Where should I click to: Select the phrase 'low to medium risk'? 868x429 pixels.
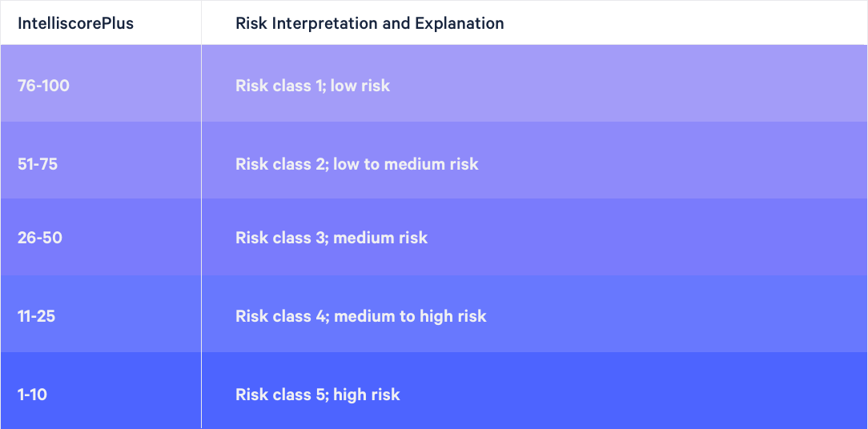point(406,164)
